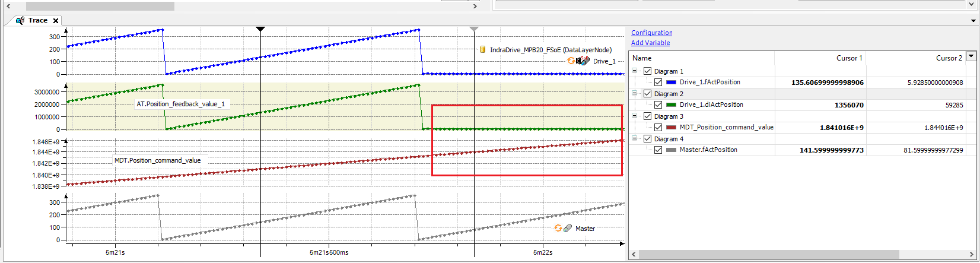Uncheck the Diagram 1 checkbox
The height and width of the screenshot is (263, 980).
[647, 71]
